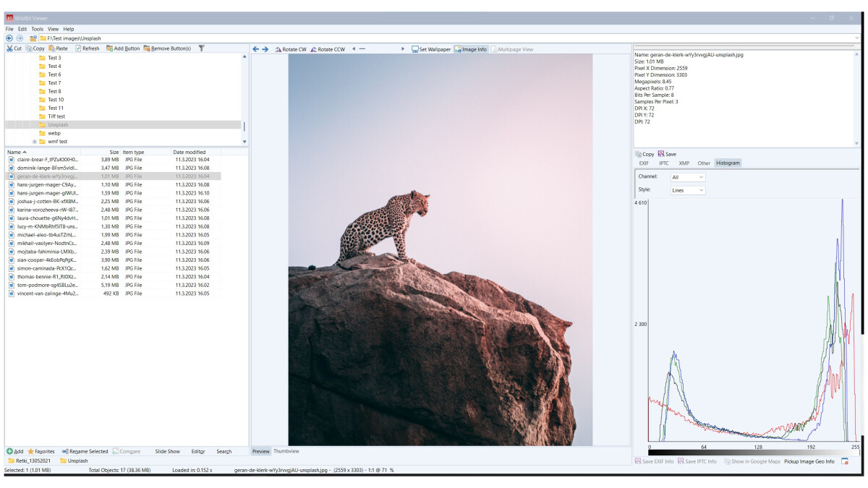Go back with address bar back arrow
The image size is (868, 488).
9,38
